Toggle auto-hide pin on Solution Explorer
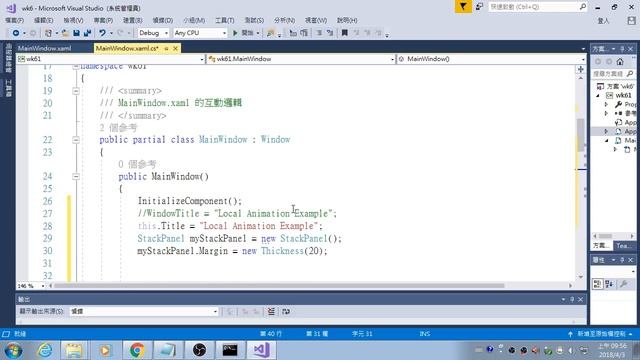Image resolution: width=640 pixels, height=360 pixels. coord(622,49)
